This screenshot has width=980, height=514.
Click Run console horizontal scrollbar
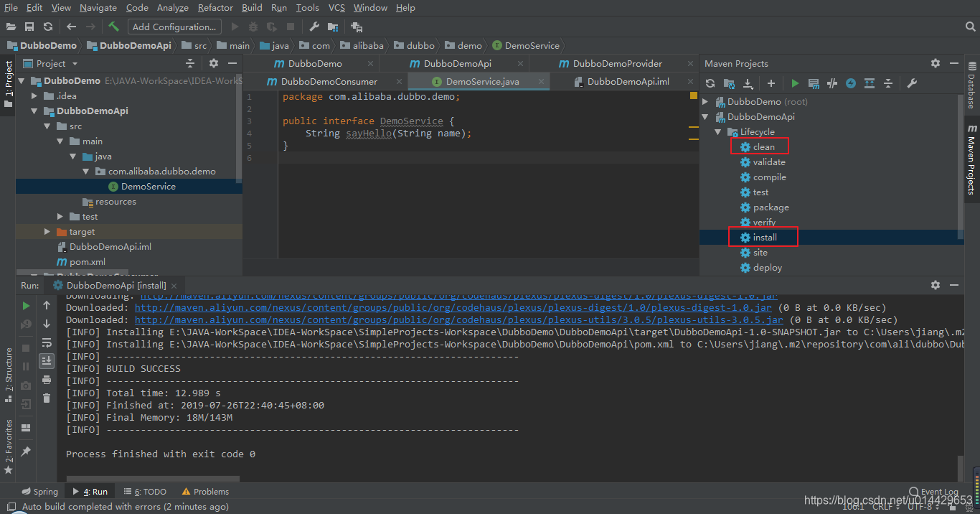[153, 478]
